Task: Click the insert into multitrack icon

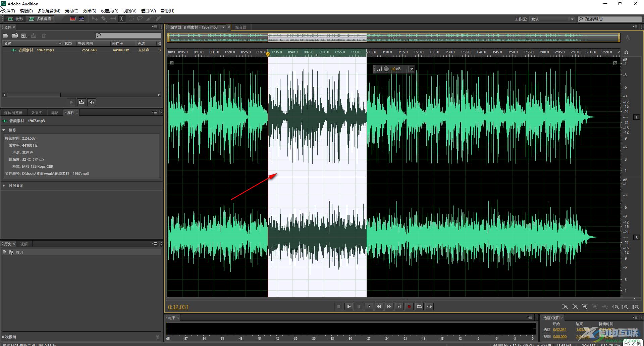Action: coord(34,35)
